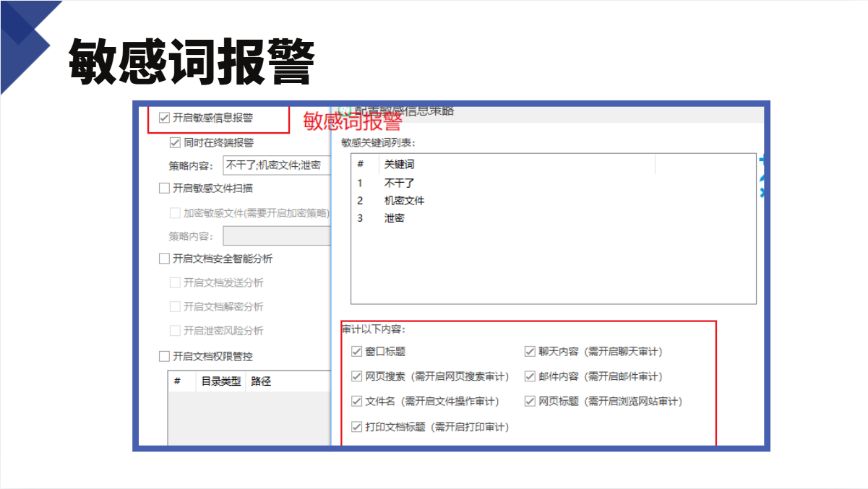Select keyword row 机密文件
Viewport: 868px width, 489px height.
[404, 201]
